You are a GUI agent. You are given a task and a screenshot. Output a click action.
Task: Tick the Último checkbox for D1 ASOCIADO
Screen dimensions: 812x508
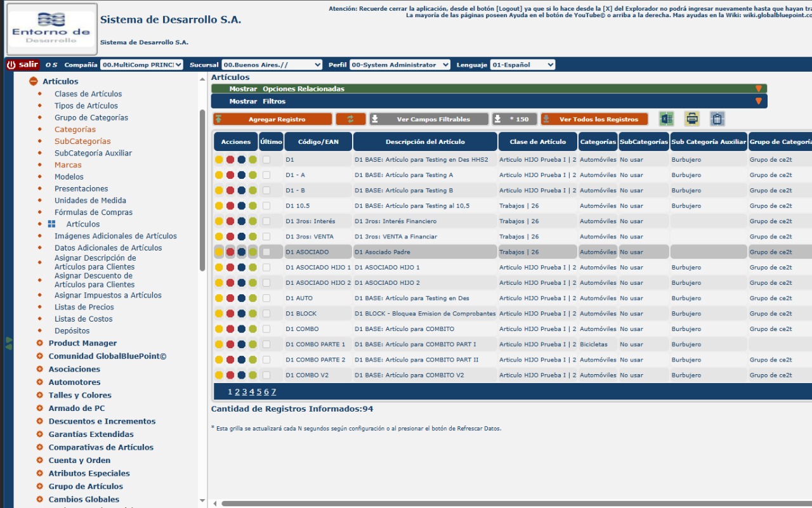tap(266, 252)
